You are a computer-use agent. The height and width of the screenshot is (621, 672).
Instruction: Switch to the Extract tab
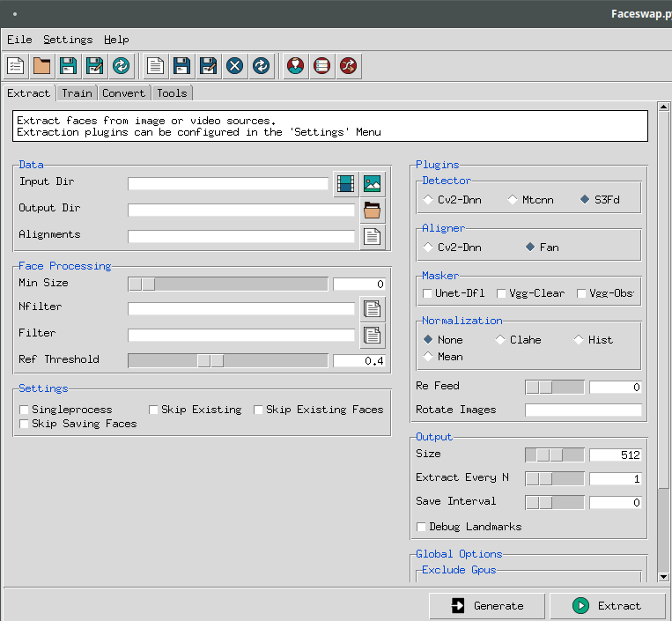(x=29, y=93)
